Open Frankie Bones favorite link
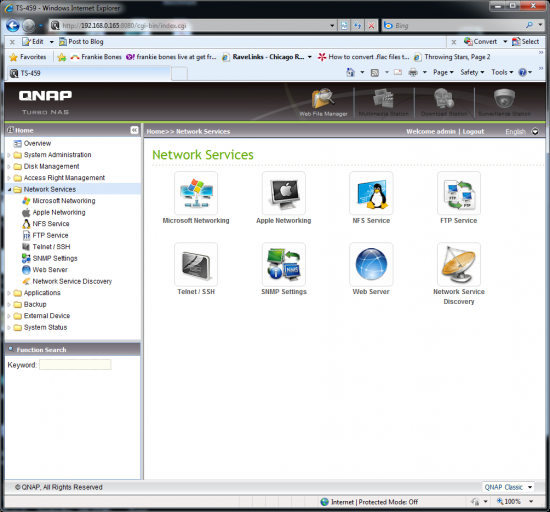This screenshot has width=550, height=512. (96, 57)
